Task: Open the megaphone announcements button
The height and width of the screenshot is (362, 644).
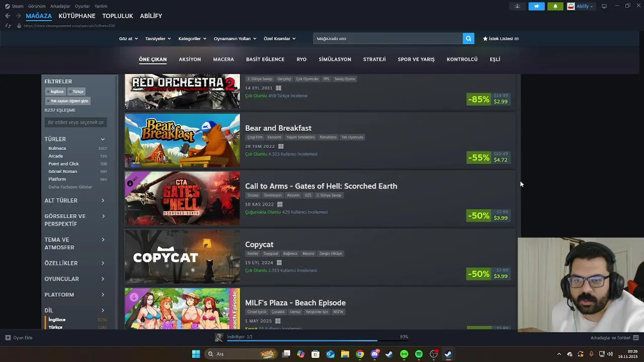Action: point(536,6)
